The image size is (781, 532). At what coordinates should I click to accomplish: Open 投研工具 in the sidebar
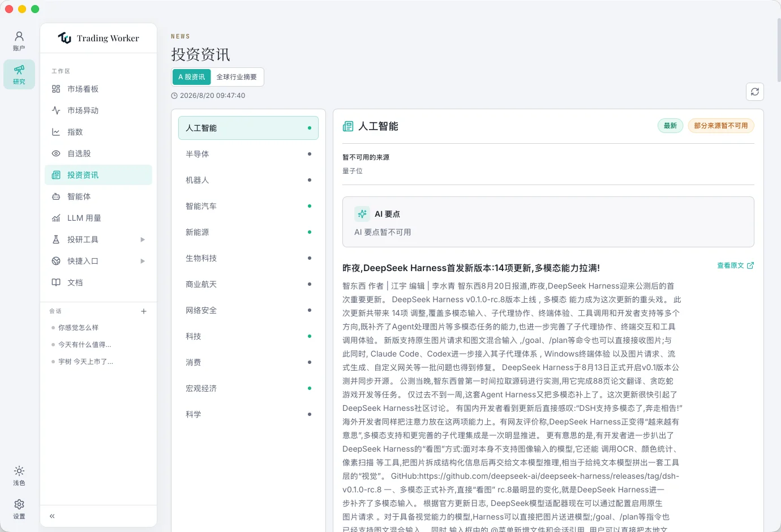(x=98, y=239)
